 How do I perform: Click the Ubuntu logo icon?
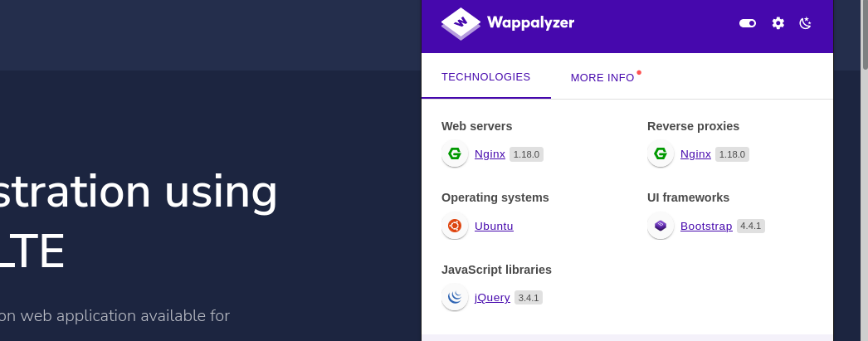[x=455, y=226]
